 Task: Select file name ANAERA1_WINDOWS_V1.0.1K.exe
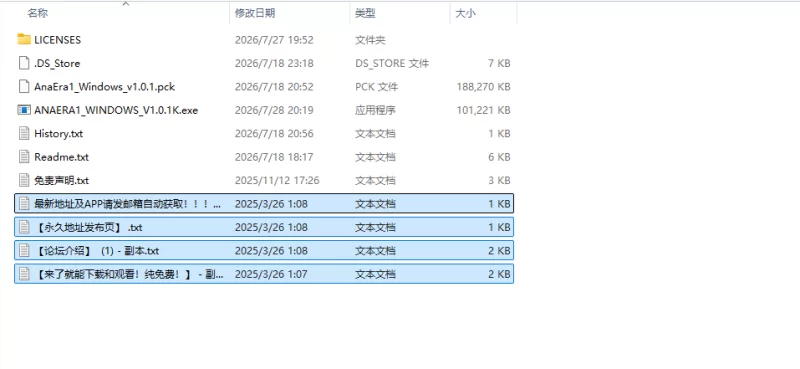116,110
